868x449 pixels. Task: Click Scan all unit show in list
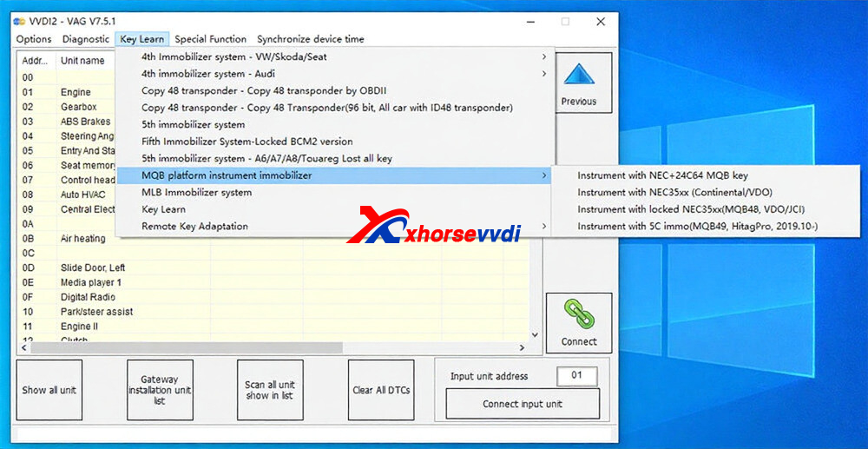270,390
